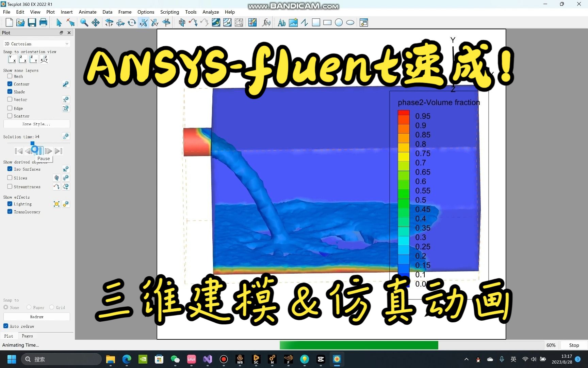Open solution time animation settings gear
The height and width of the screenshot is (368, 588).
click(x=66, y=136)
